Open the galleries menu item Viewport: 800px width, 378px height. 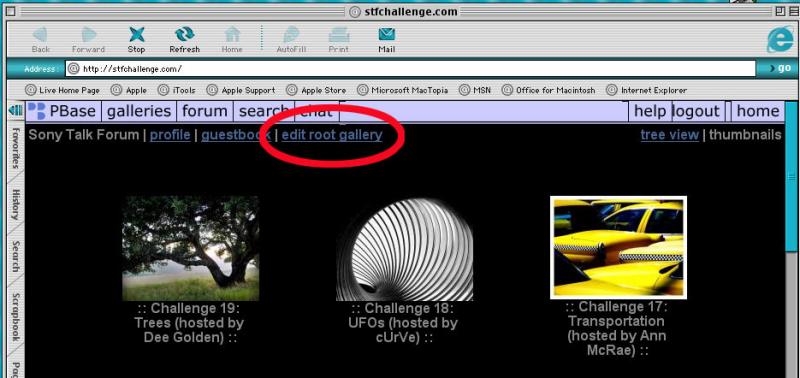139,111
